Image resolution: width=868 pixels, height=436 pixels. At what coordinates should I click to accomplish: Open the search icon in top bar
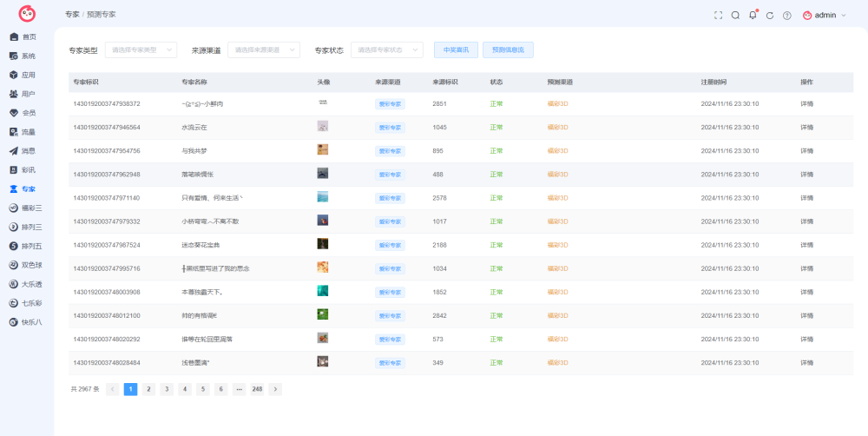[x=735, y=16]
